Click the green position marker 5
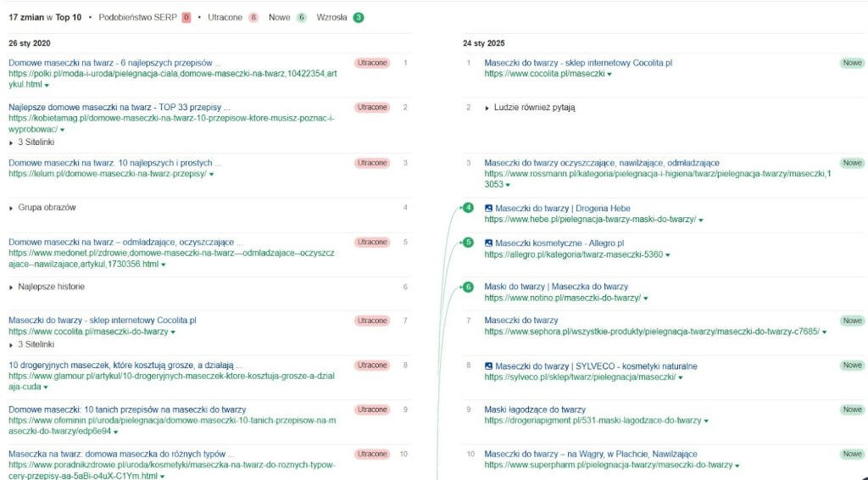The image size is (868, 480). [468, 243]
